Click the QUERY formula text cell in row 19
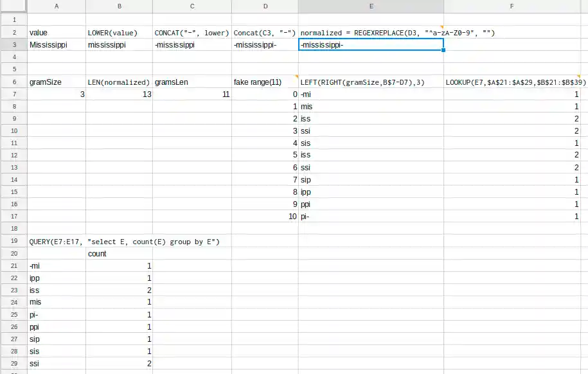 click(125, 242)
